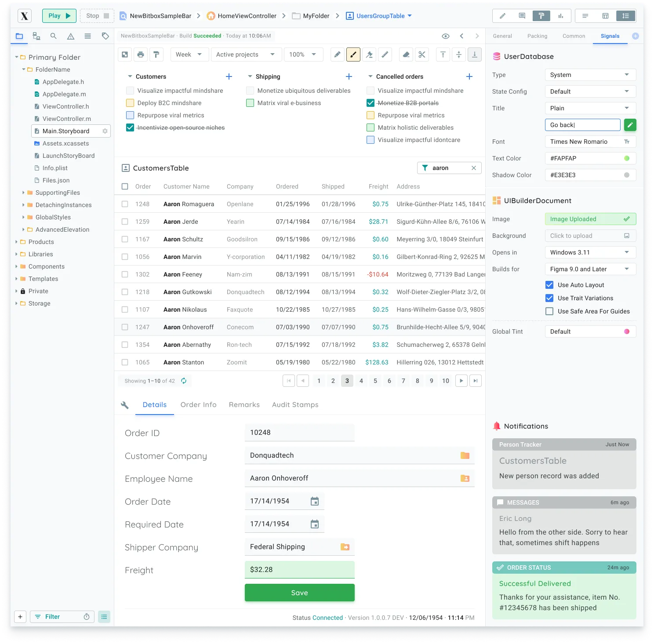Click the warnings triangle icon in the sidebar
The width and height of the screenshot is (654, 644).
(x=70, y=36)
